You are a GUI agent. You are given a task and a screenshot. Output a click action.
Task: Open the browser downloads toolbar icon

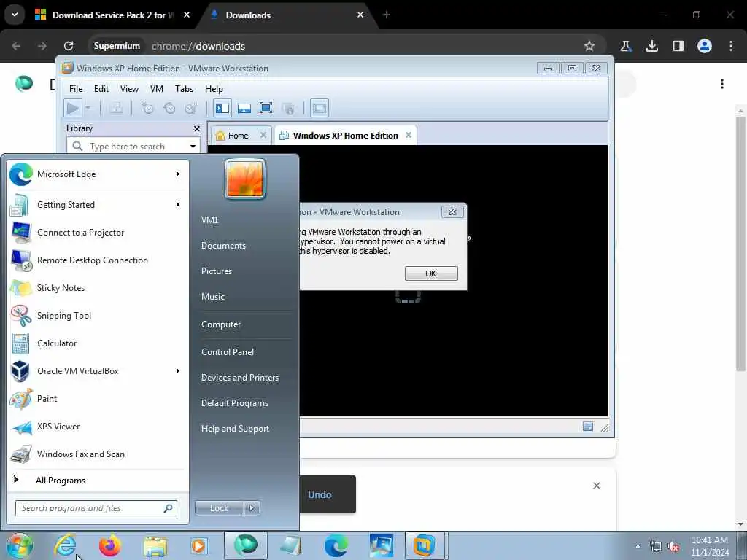coord(652,46)
